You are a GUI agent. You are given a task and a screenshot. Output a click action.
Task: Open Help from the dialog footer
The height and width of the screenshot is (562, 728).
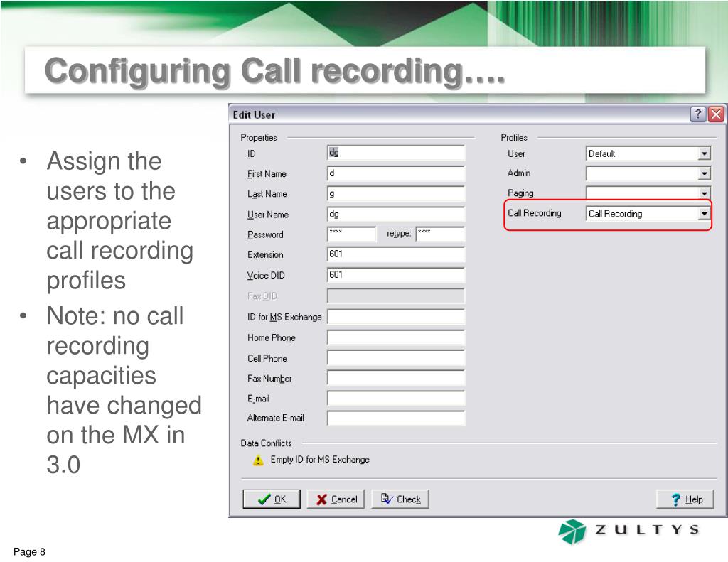pos(685,499)
